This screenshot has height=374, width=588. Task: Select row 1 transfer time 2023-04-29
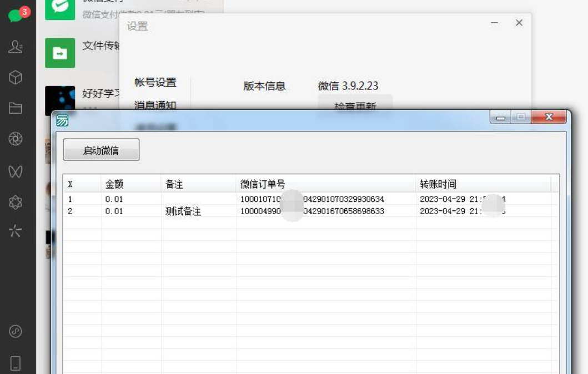(463, 199)
